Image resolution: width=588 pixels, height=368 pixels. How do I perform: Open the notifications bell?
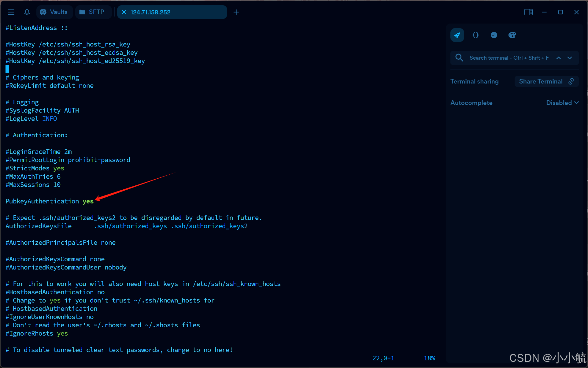(27, 12)
